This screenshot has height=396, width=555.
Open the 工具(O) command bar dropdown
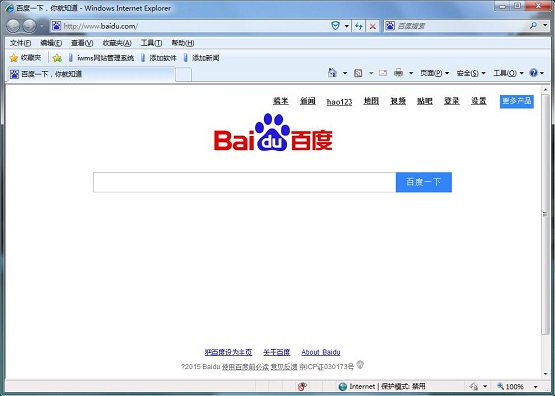pyautogui.click(x=508, y=73)
